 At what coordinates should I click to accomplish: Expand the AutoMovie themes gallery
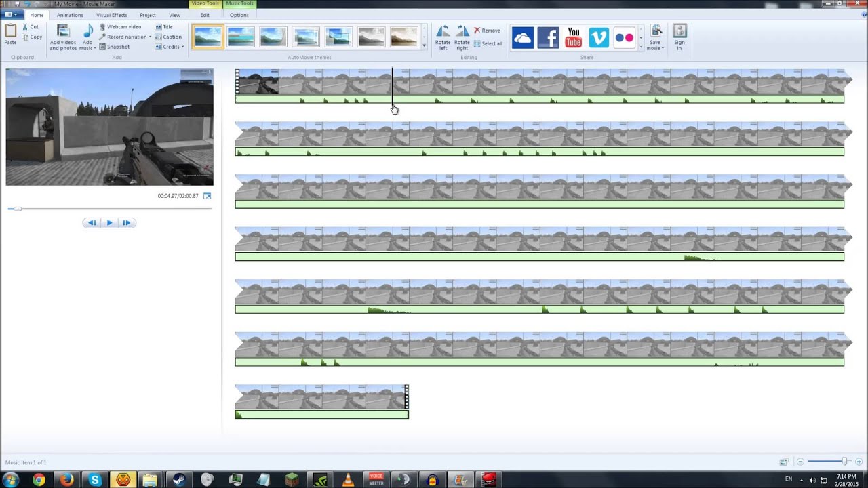425,46
